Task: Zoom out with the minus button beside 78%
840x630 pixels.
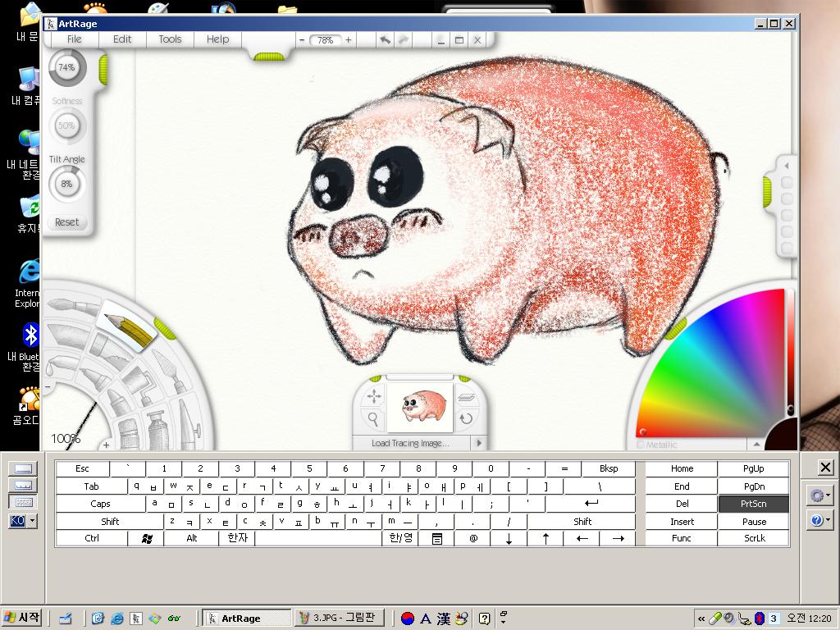Action: [302, 39]
